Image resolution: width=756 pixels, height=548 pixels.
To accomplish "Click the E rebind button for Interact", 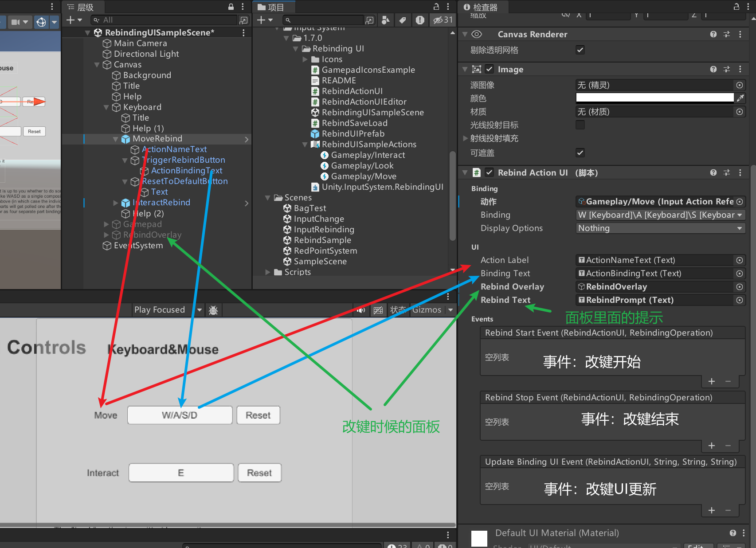I will (x=181, y=473).
